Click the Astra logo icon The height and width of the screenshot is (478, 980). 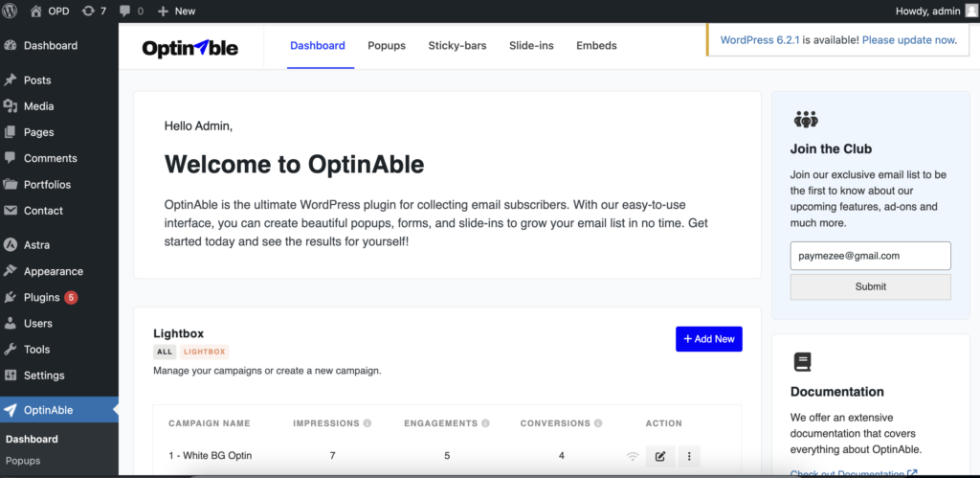pos(10,245)
